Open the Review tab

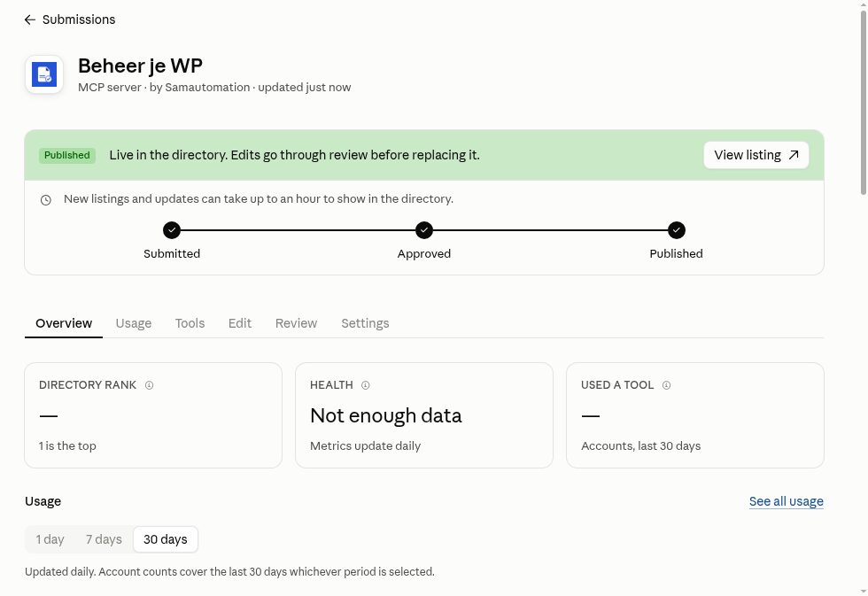(x=296, y=323)
